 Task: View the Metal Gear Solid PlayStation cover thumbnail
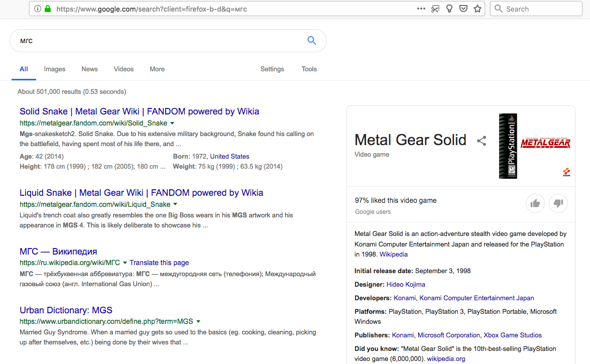coord(508,146)
